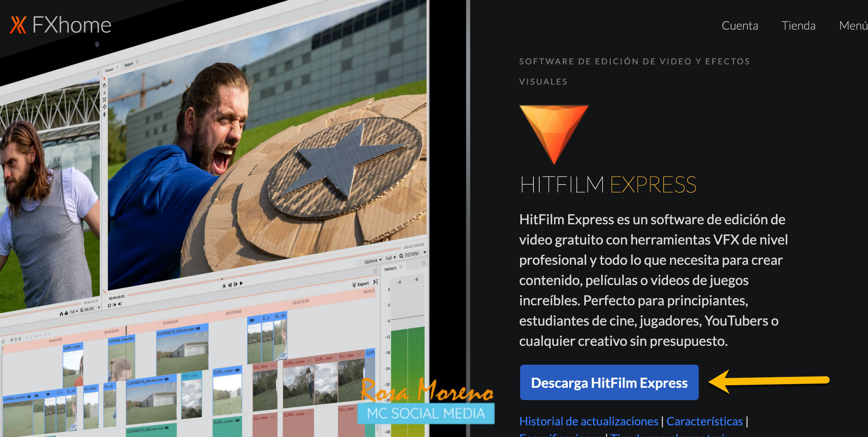Select the Text tool in viewer toolbar
This screenshot has height=437, width=868.
tap(105, 93)
